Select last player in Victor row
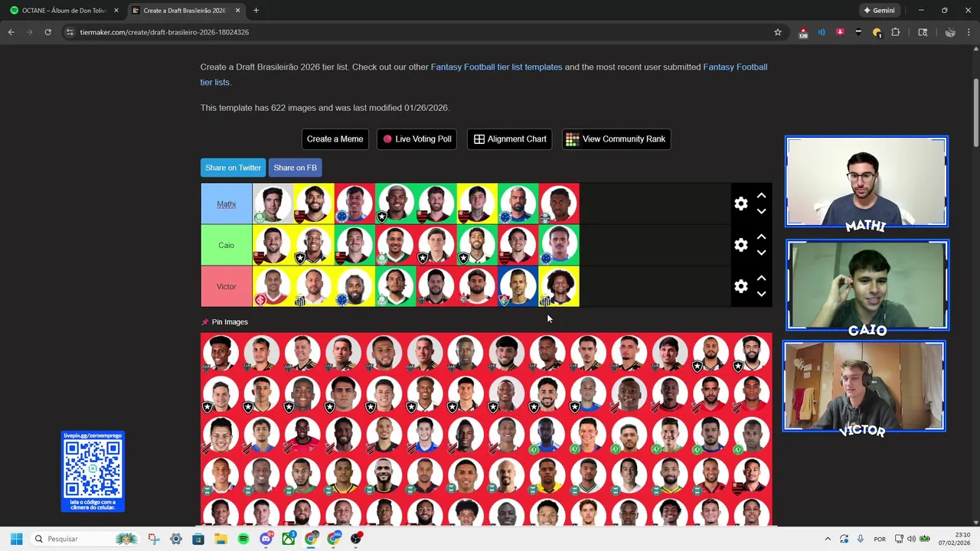The height and width of the screenshot is (551, 980). tap(559, 286)
